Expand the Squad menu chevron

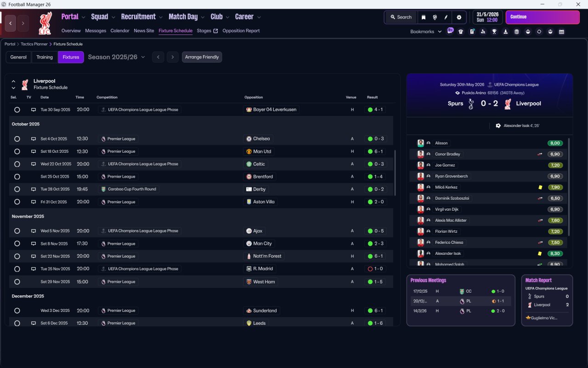point(113,17)
